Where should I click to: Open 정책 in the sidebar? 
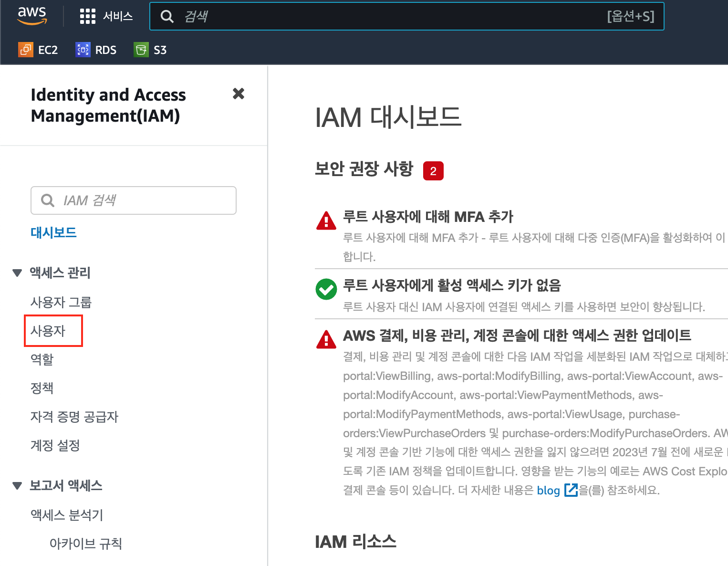42,388
